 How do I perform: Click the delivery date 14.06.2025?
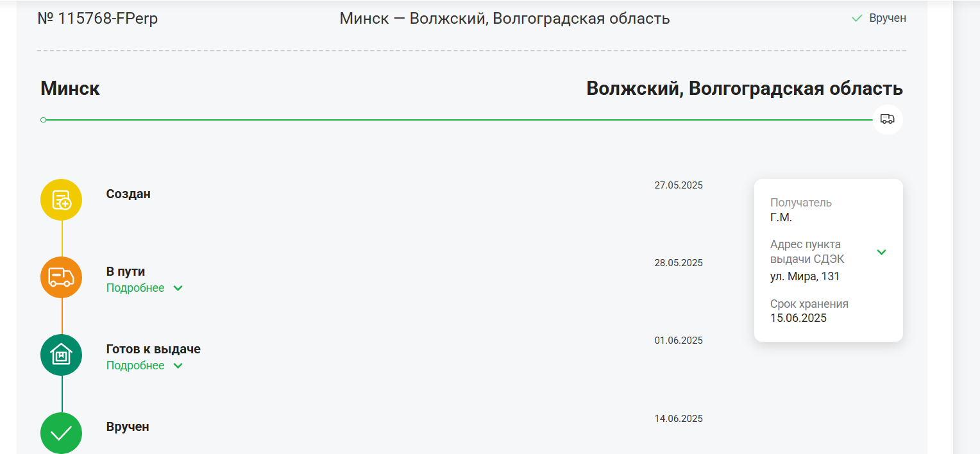(679, 419)
